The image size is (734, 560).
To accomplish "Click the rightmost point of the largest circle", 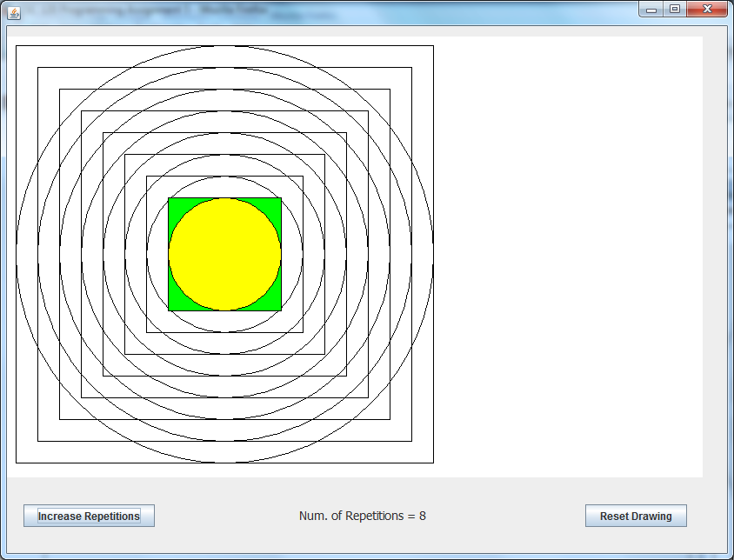I will tap(433, 254).
